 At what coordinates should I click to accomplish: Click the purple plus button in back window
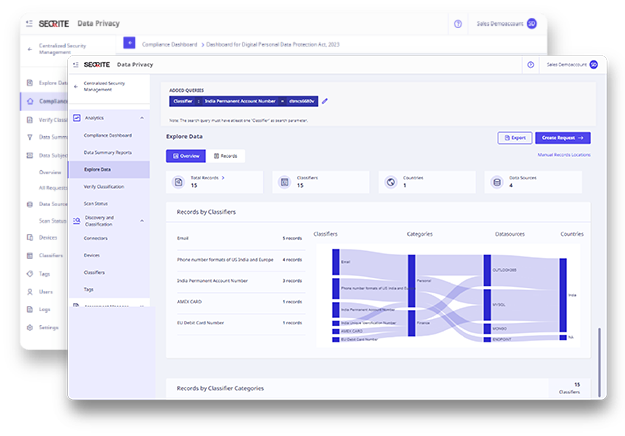(129, 43)
